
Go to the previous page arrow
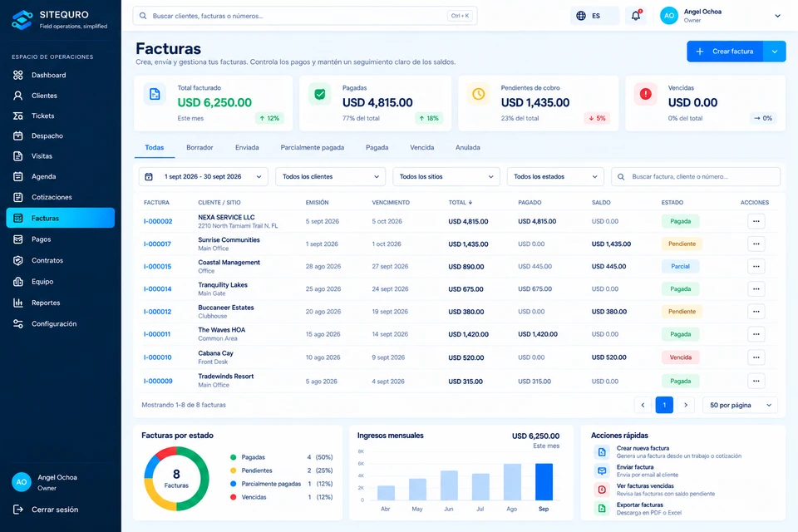pyautogui.click(x=643, y=406)
